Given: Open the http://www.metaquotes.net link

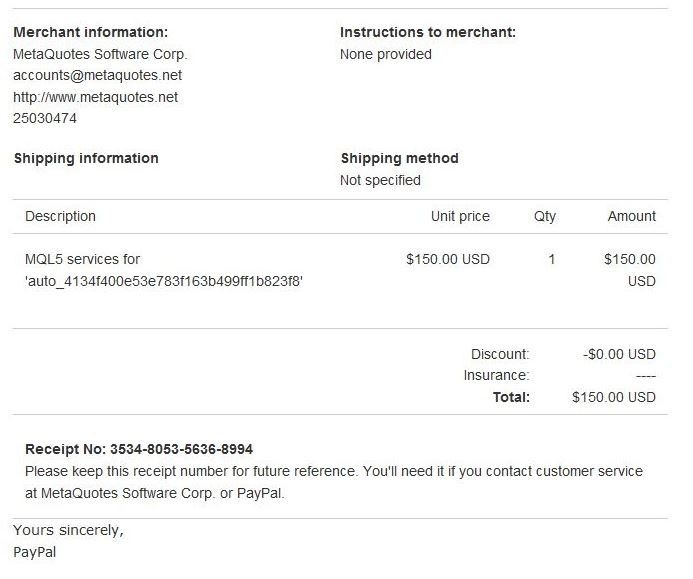Looking at the screenshot, I should pos(95,97).
